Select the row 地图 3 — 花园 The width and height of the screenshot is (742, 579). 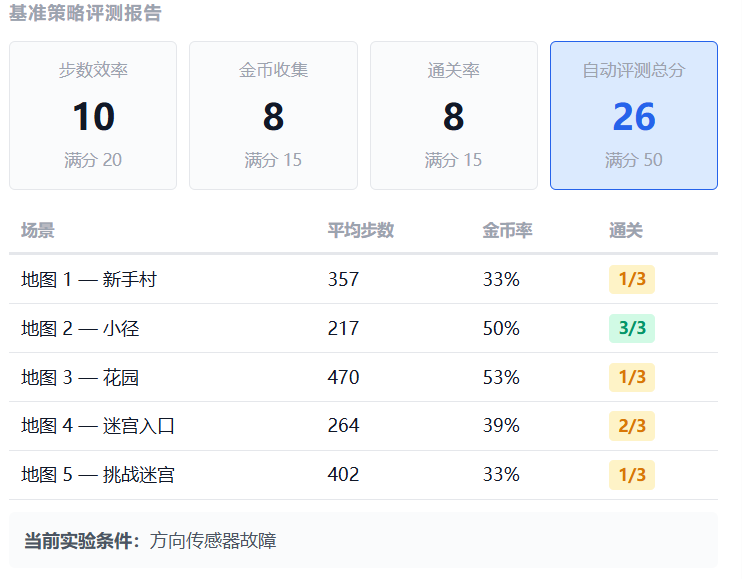pyautogui.click(x=363, y=377)
